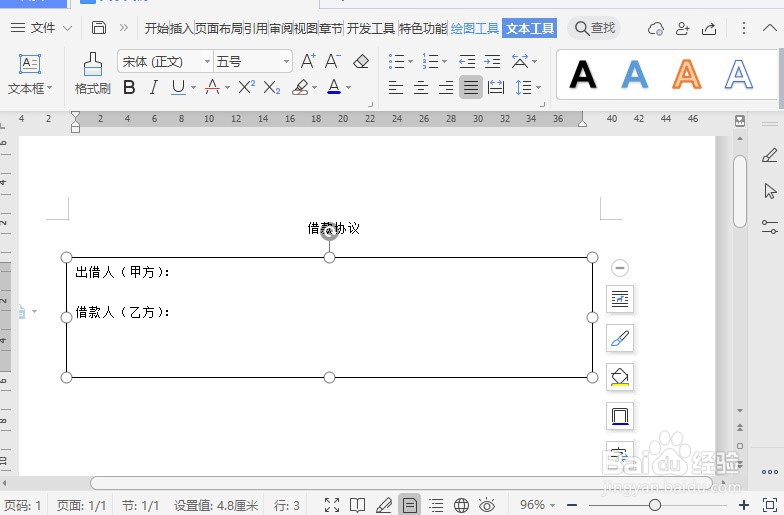The height and width of the screenshot is (515, 784).
Task: Toggle page layout view in status bar
Action: click(410, 505)
